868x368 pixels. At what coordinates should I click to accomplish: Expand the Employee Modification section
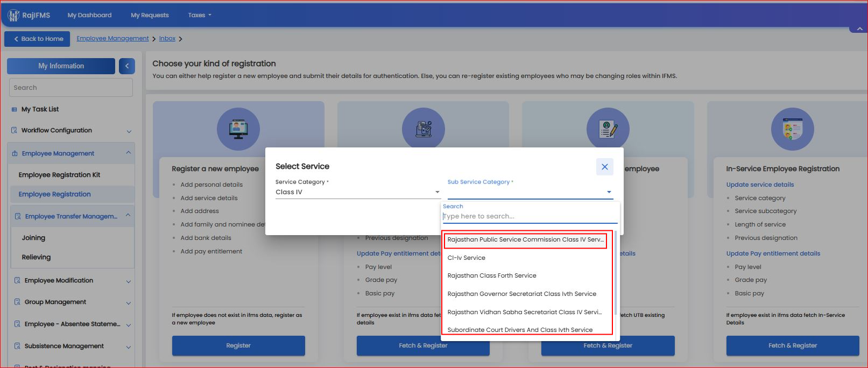point(129,281)
